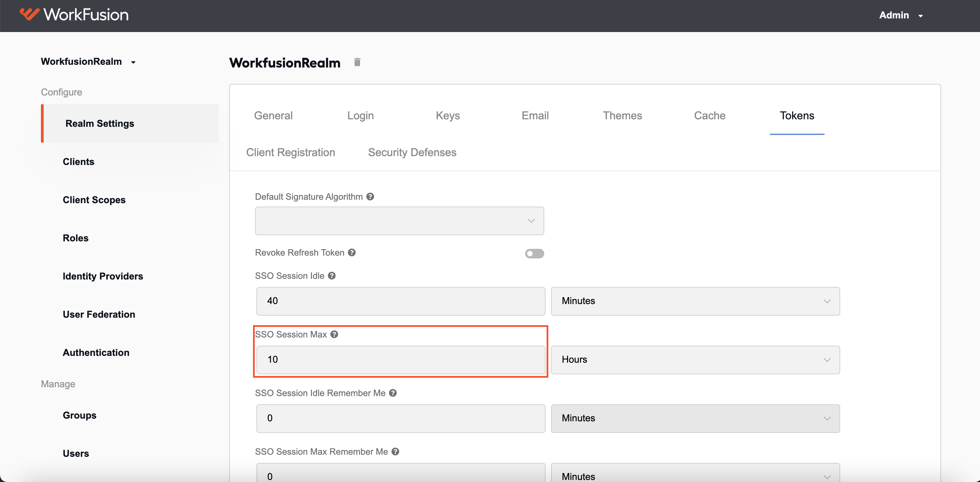
Task: Open SSO Session Max Hours unit dropdown
Action: click(695, 360)
